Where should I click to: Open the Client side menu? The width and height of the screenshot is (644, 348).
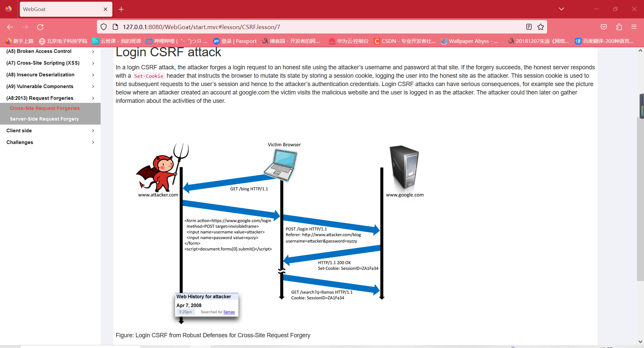(x=50, y=131)
